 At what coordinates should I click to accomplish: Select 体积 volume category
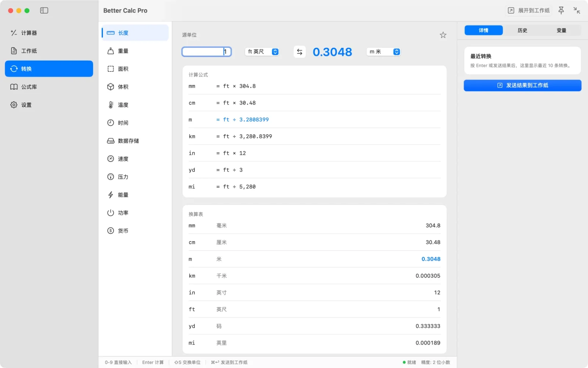(135, 87)
